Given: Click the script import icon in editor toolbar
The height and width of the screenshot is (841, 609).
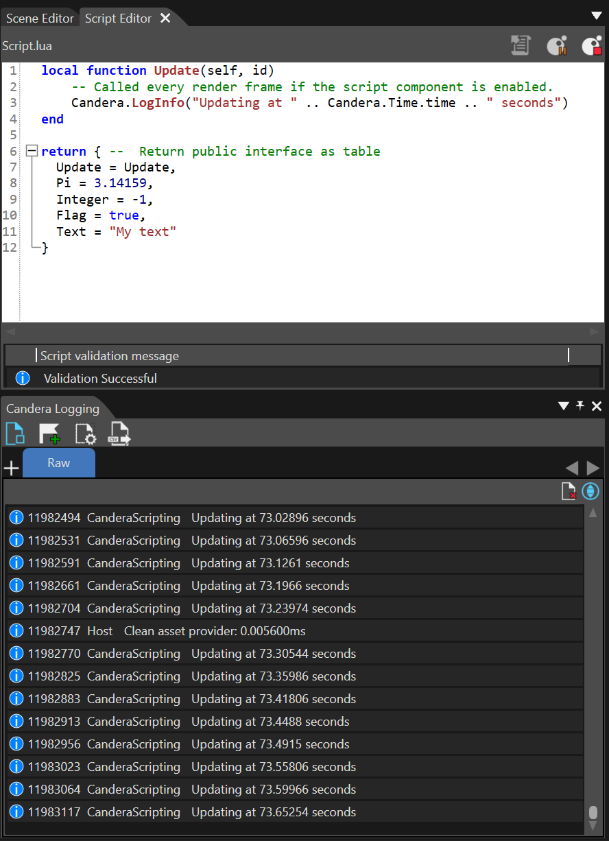Looking at the screenshot, I should [x=520, y=46].
